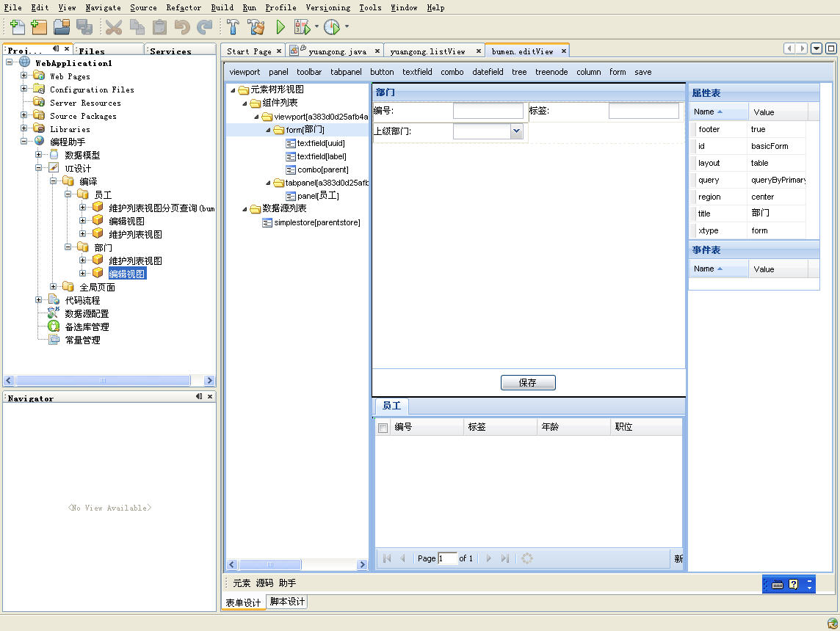This screenshot has height=631, width=840.
Task: Click 新 in the grid pager bar
Action: pyautogui.click(x=678, y=558)
